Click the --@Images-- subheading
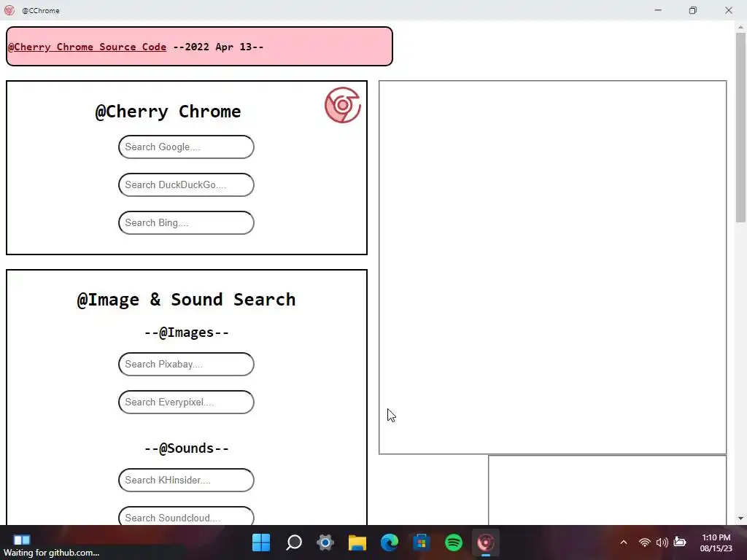The image size is (747, 560). click(186, 332)
